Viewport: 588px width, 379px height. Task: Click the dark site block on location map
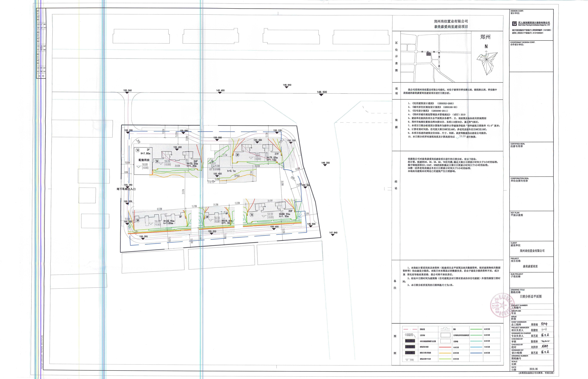point(429,54)
